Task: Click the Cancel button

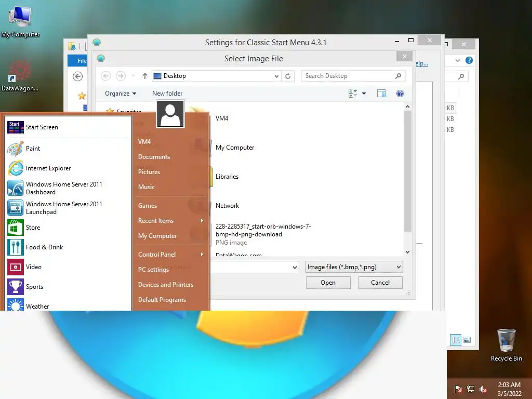Action: [x=380, y=283]
